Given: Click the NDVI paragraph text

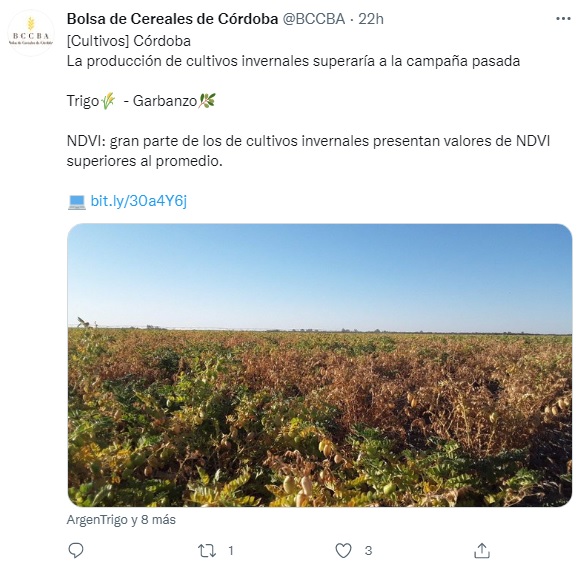Looking at the screenshot, I should [308, 151].
